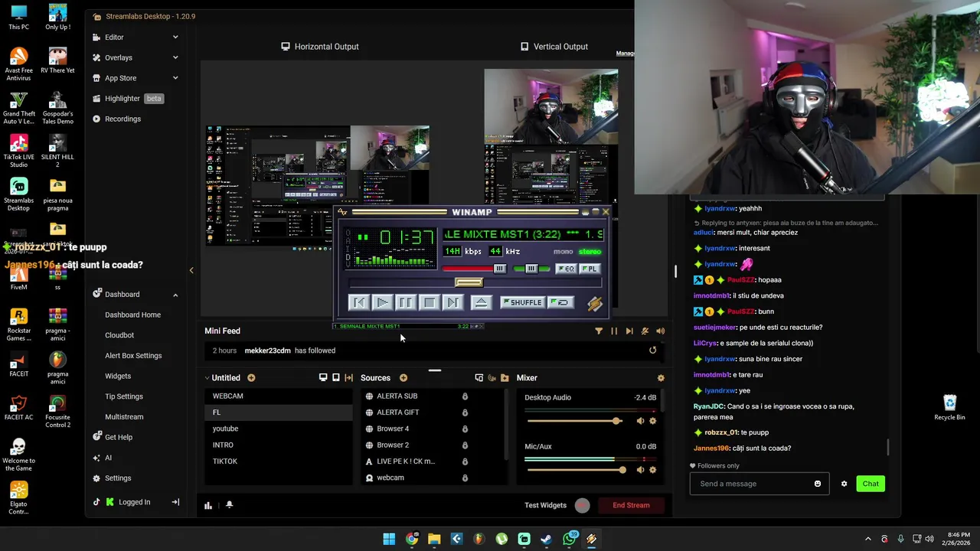Click the green Chat button
Image resolution: width=980 pixels, height=551 pixels.
(x=871, y=484)
